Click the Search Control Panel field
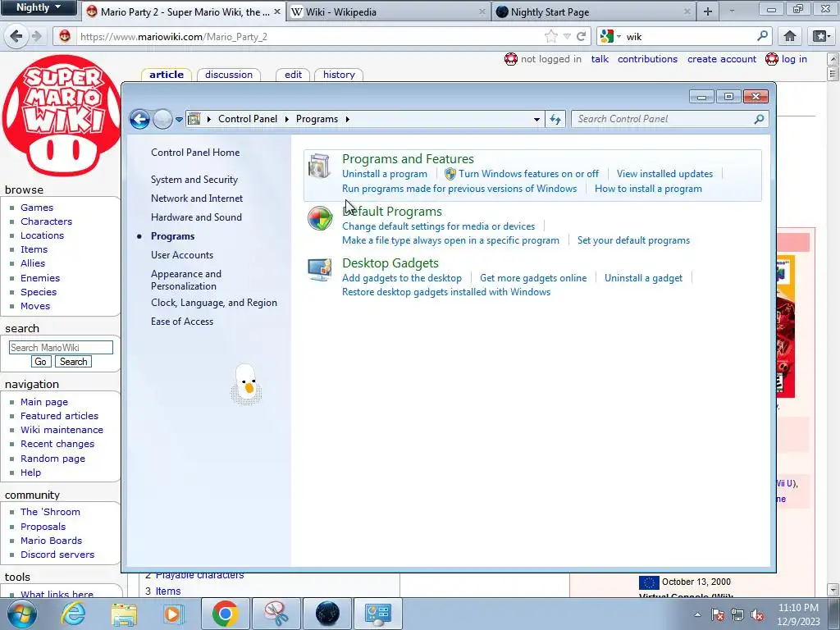 point(664,119)
